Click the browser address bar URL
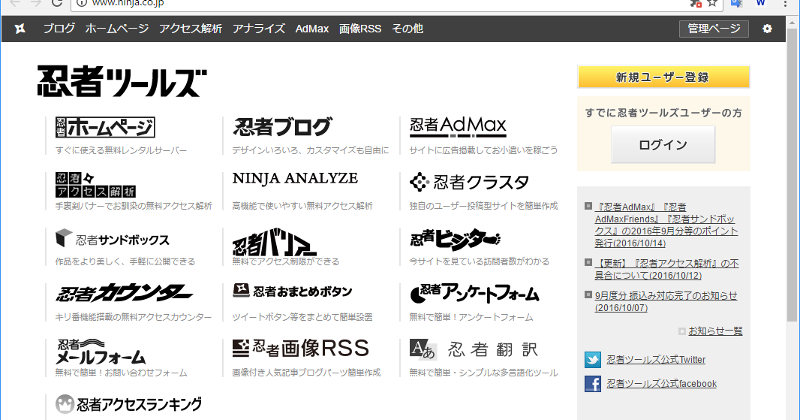The width and height of the screenshot is (800, 420). click(x=128, y=3)
